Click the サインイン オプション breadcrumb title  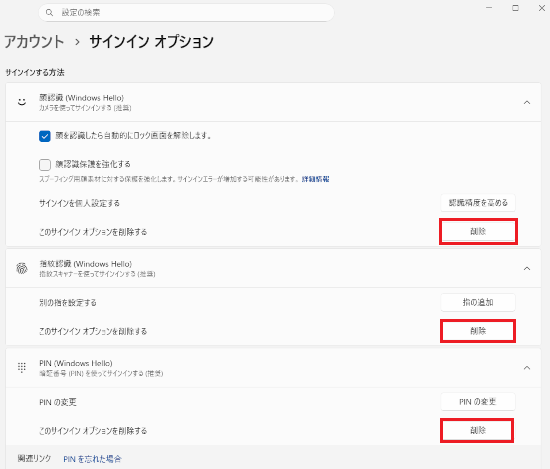tap(152, 42)
